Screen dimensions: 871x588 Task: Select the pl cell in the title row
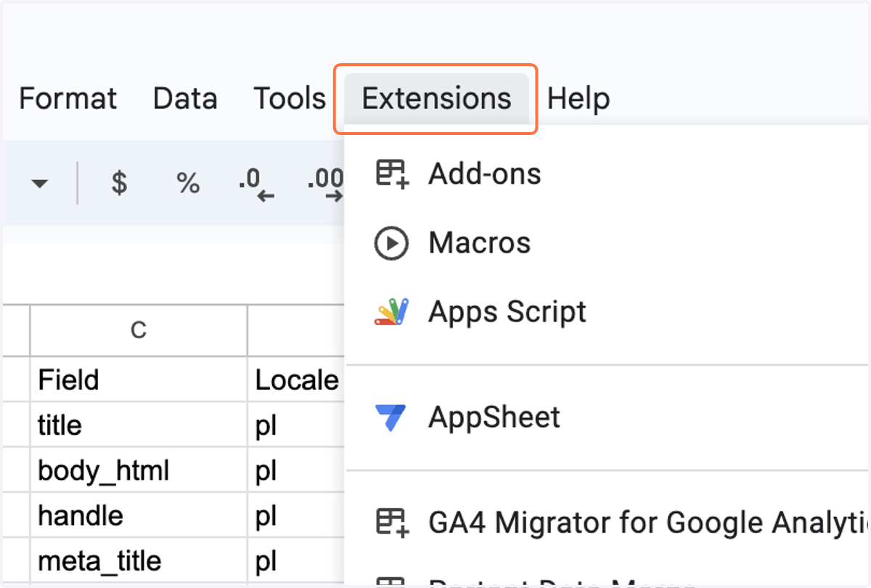(x=296, y=425)
